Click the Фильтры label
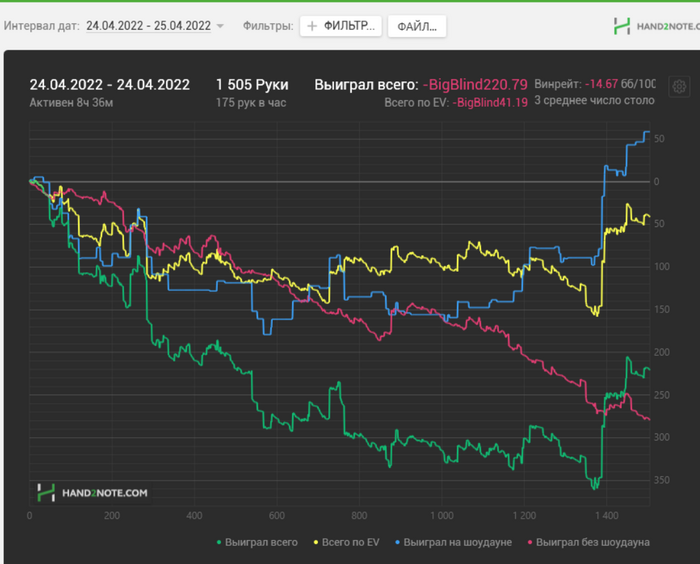 coord(268,26)
